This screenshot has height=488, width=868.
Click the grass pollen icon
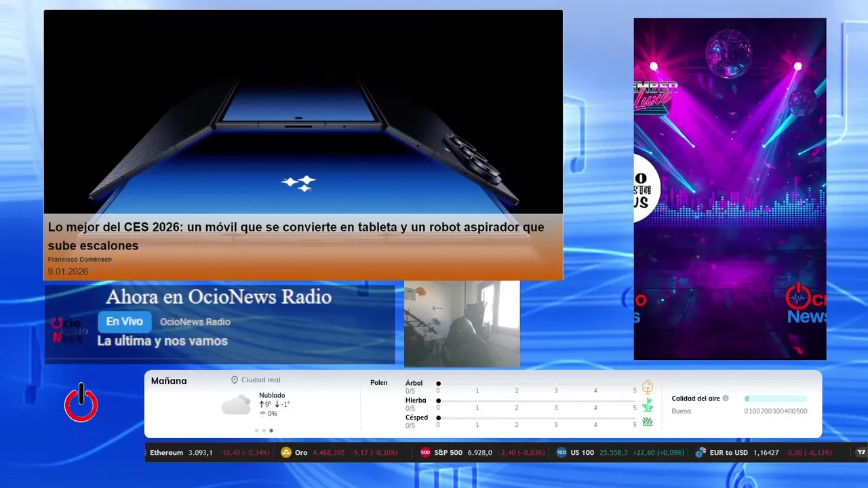coord(648,422)
